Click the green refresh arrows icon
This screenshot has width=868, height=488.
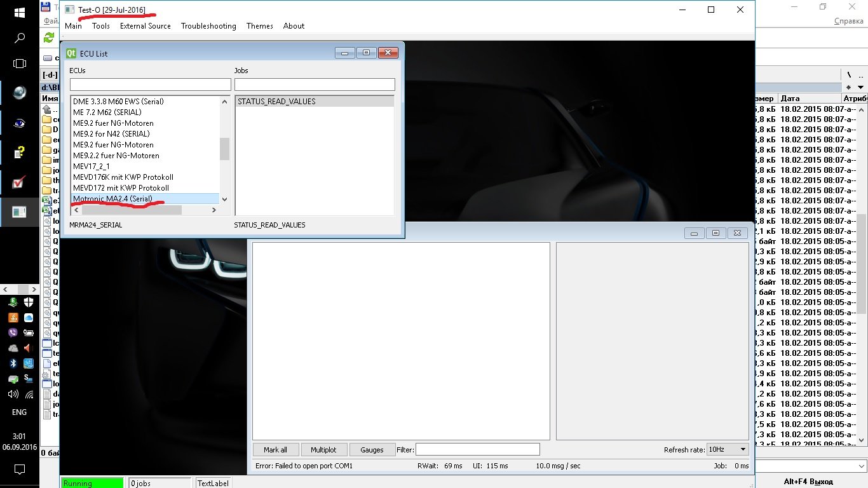tap(48, 38)
